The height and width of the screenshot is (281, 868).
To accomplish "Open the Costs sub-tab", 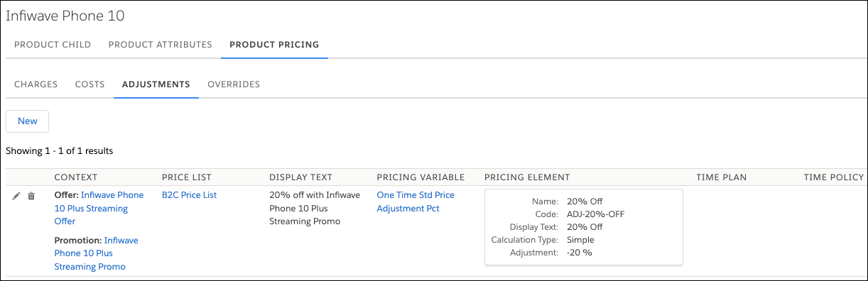I will click(x=90, y=84).
